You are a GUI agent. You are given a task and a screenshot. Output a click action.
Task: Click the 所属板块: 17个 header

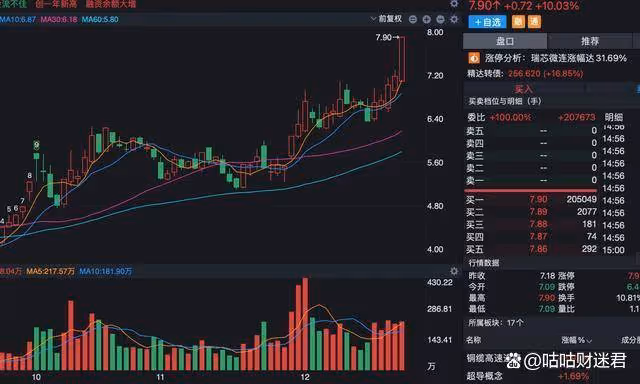point(496,323)
